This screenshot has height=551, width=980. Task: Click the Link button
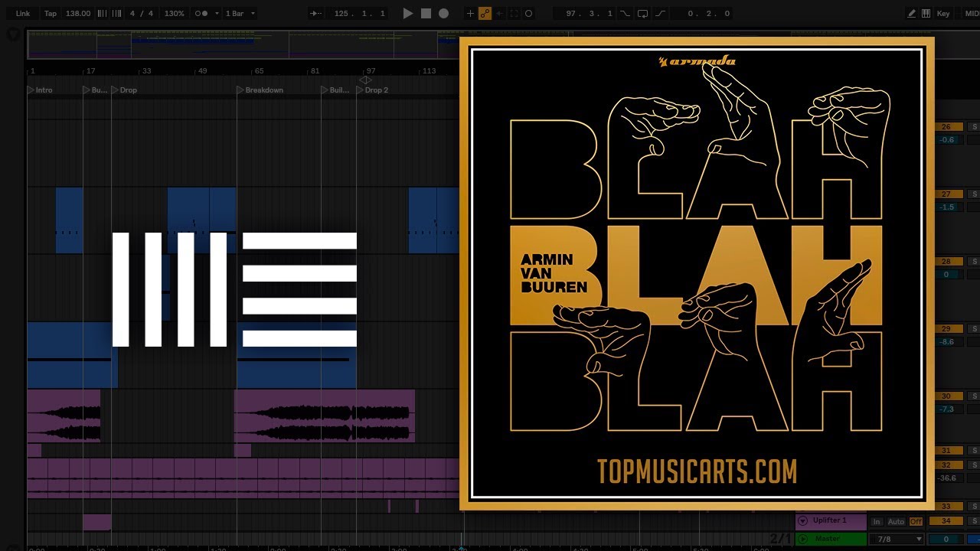pos(23,14)
